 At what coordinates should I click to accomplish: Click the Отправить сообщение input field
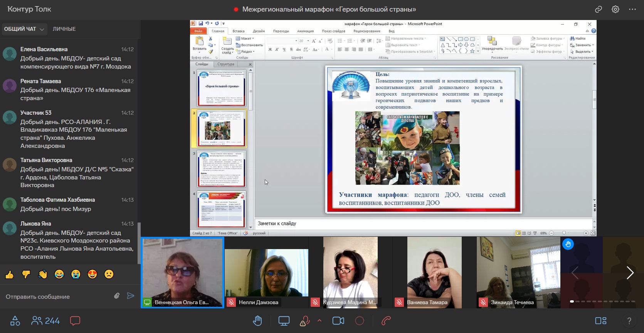click(58, 296)
